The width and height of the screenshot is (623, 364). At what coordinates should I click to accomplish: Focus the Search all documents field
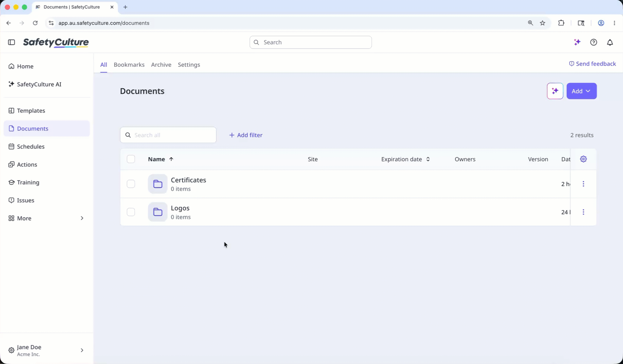[168, 135]
